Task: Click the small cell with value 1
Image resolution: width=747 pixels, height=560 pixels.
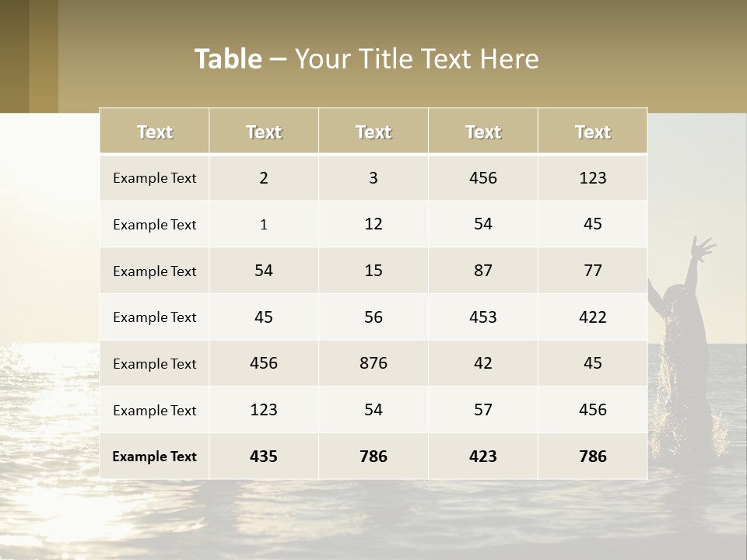Action: coord(264,225)
